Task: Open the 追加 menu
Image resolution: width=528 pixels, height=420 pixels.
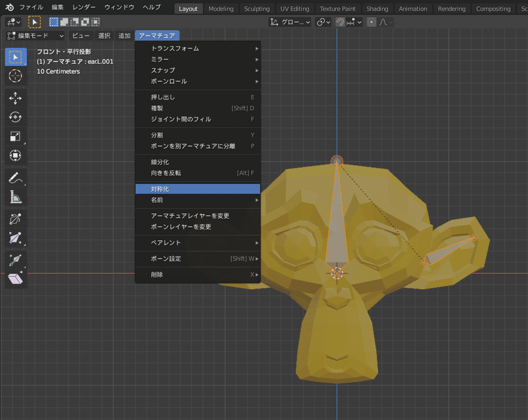Action: coord(124,36)
